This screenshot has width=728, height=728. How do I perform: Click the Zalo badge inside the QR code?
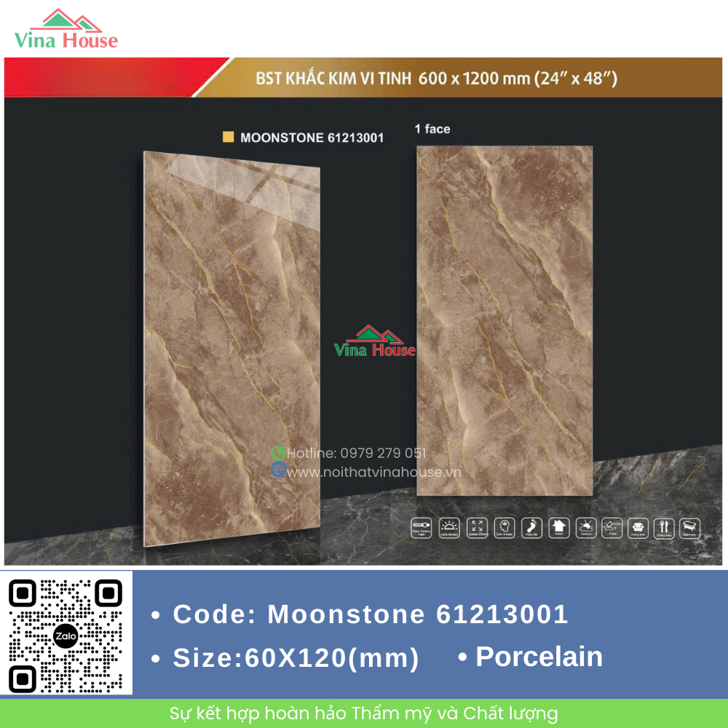[x=66, y=636]
